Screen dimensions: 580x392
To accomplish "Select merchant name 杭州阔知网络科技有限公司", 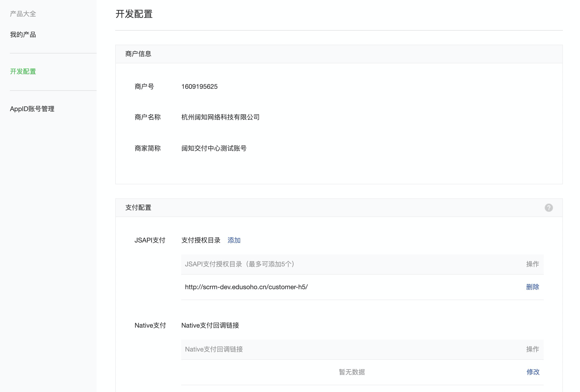I will pos(220,117).
